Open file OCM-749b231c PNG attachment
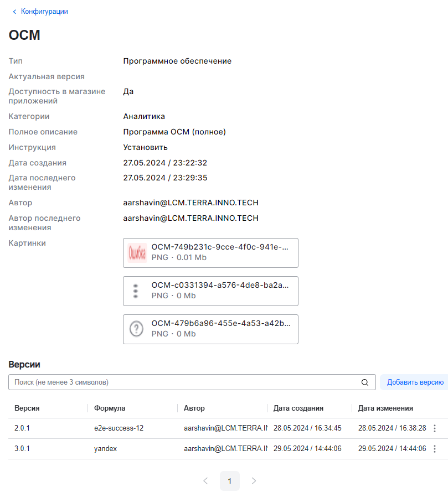The width and height of the screenshot is (448, 492). (220, 248)
